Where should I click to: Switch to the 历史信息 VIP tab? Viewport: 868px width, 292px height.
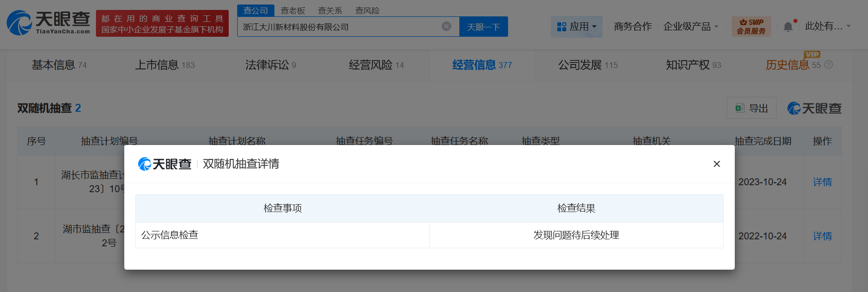(793, 65)
